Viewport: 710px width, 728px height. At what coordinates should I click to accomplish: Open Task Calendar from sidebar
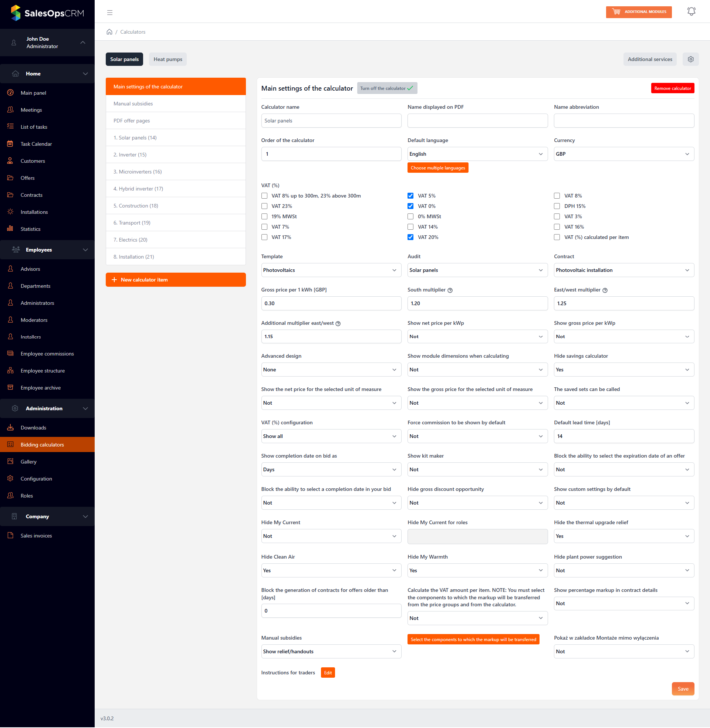point(36,144)
